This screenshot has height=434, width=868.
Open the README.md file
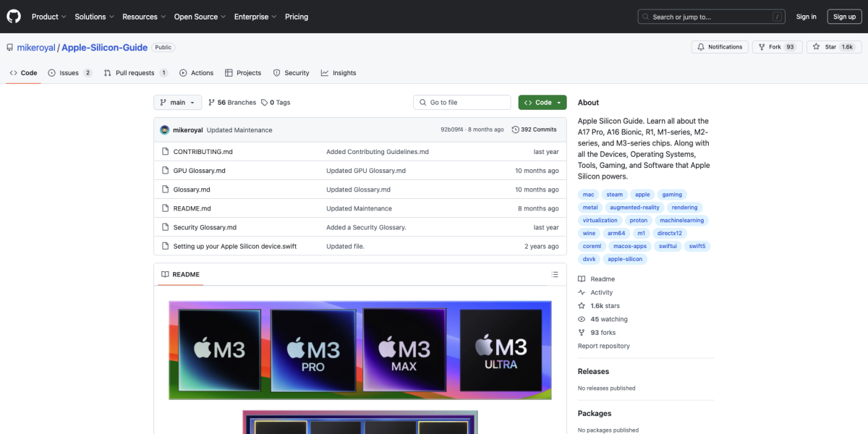(192, 208)
